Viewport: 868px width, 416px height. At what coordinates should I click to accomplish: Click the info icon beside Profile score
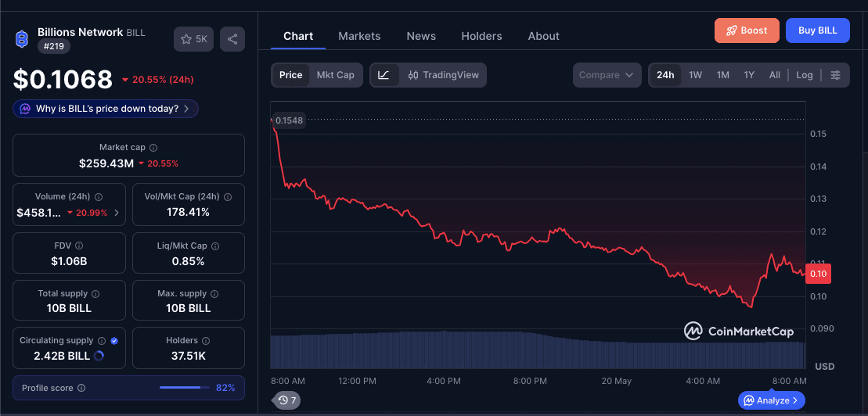coord(81,389)
